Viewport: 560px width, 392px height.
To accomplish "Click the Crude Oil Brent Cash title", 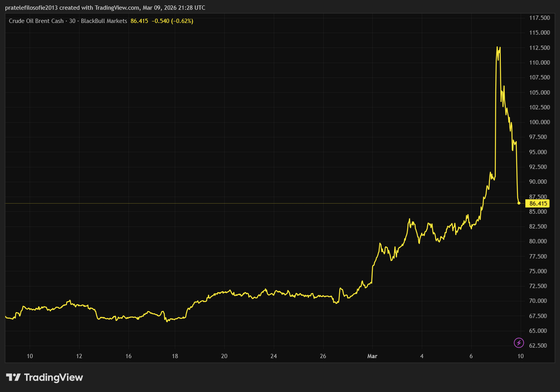I will coord(36,21).
